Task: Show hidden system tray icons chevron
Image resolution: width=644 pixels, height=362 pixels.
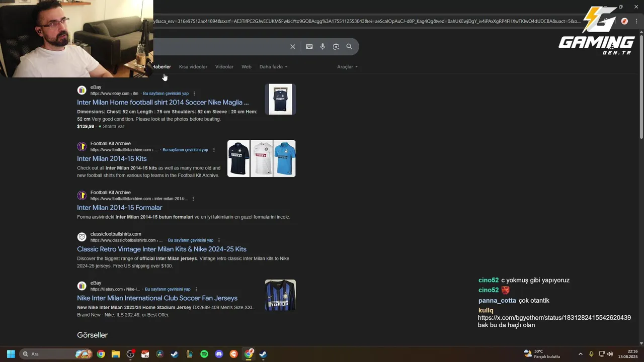Action: point(580,354)
